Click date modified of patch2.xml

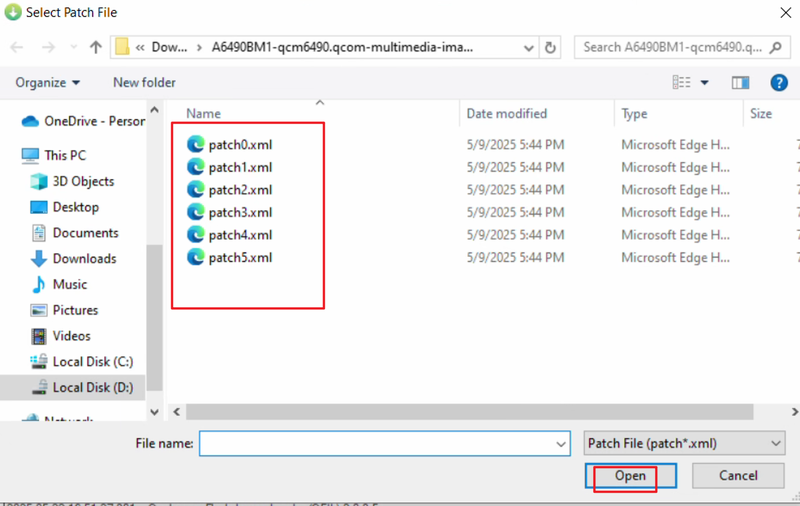coord(515,190)
